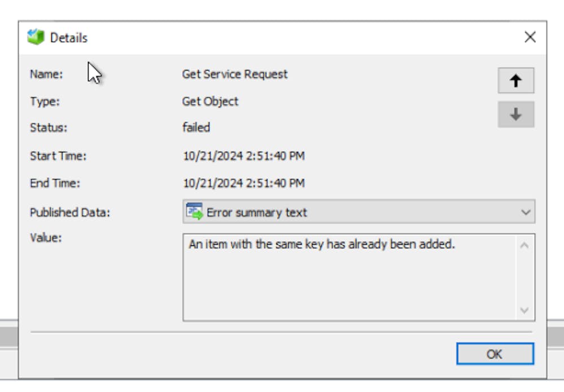
Task: Click the Get Service Request name text
Action: pos(235,74)
